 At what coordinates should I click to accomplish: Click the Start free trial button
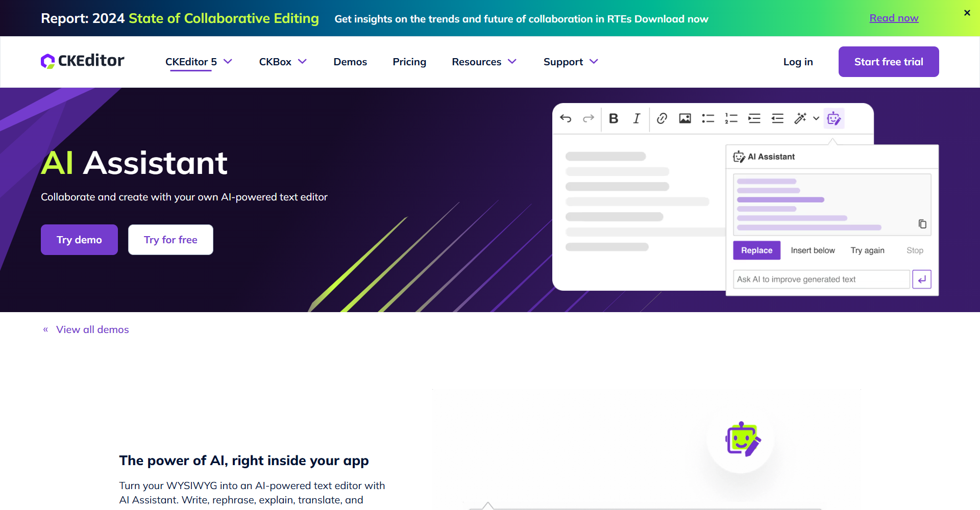[889, 62]
